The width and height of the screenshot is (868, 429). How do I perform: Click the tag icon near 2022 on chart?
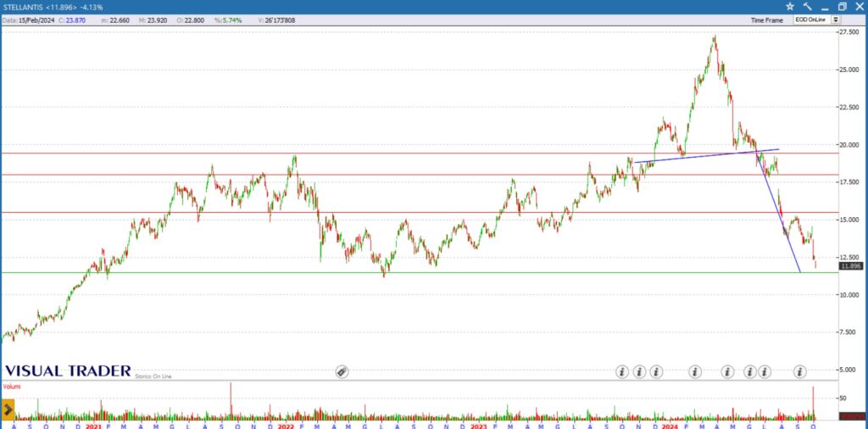(342, 371)
